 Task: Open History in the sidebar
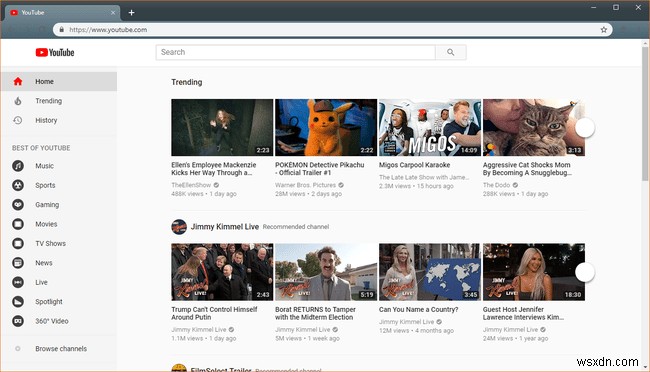[59, 120]
